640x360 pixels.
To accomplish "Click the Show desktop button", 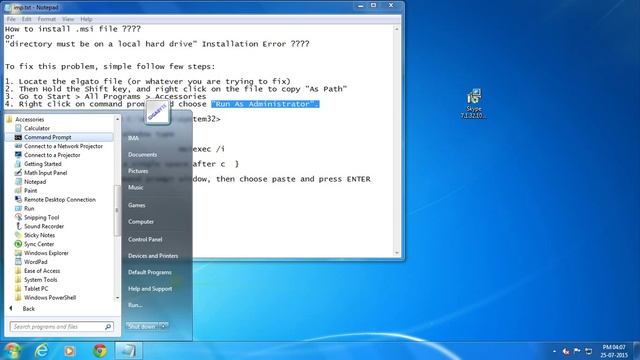I will [x=636, y=351].
